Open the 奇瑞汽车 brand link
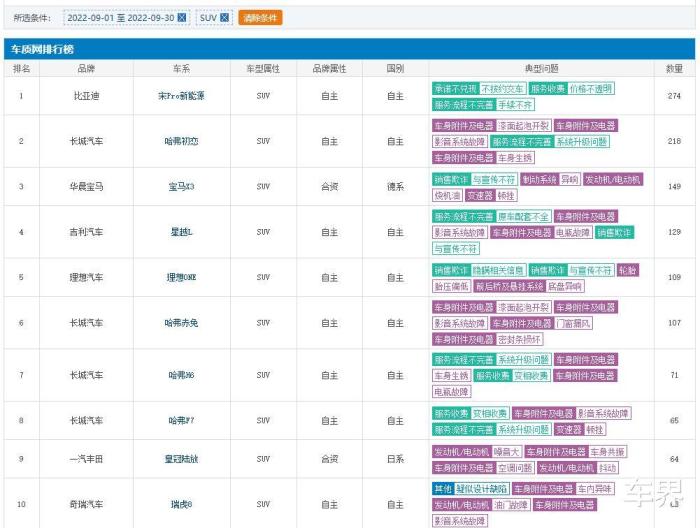 click(x=86, y=504)
